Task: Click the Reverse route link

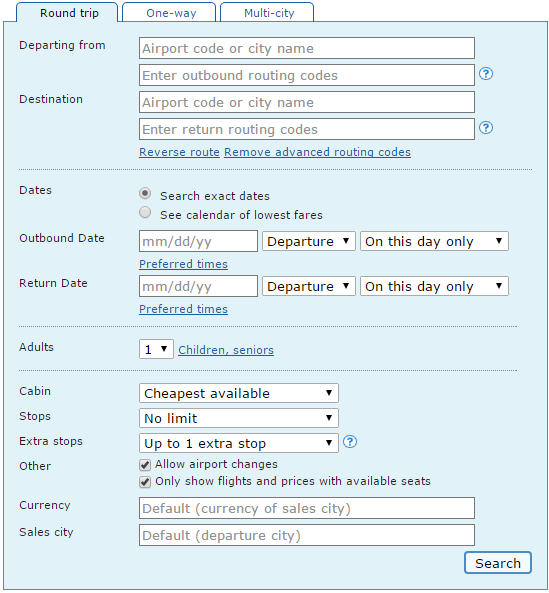Action: click(x=179, y=152)
